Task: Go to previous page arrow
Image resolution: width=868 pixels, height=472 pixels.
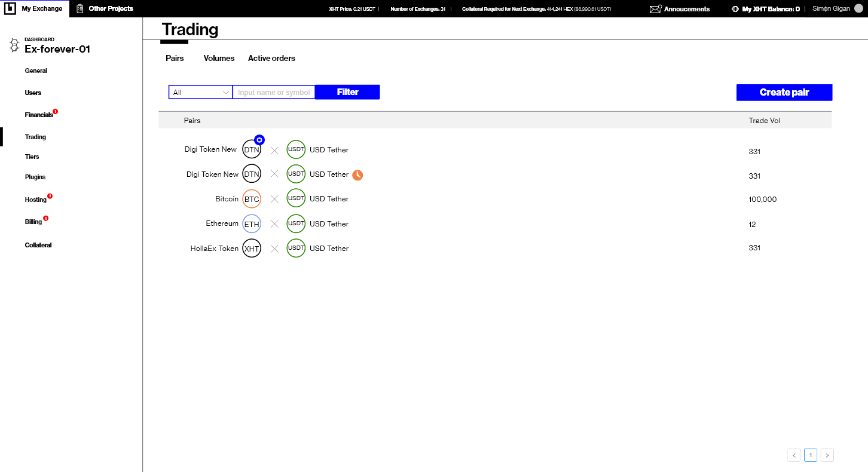Action: (x=794, y=455)
